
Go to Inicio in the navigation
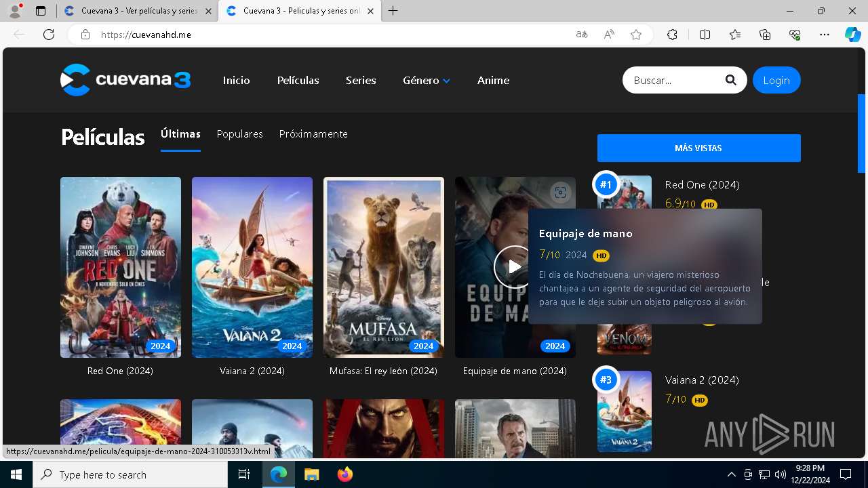tap(237, 80)
